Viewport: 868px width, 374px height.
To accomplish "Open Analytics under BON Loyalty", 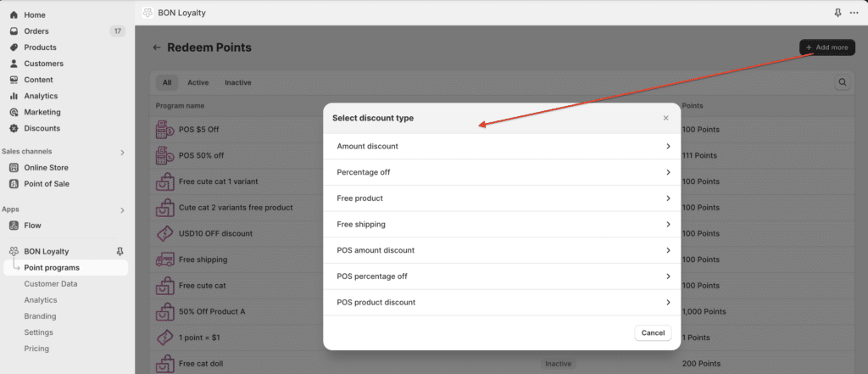I will click(41, 299).
